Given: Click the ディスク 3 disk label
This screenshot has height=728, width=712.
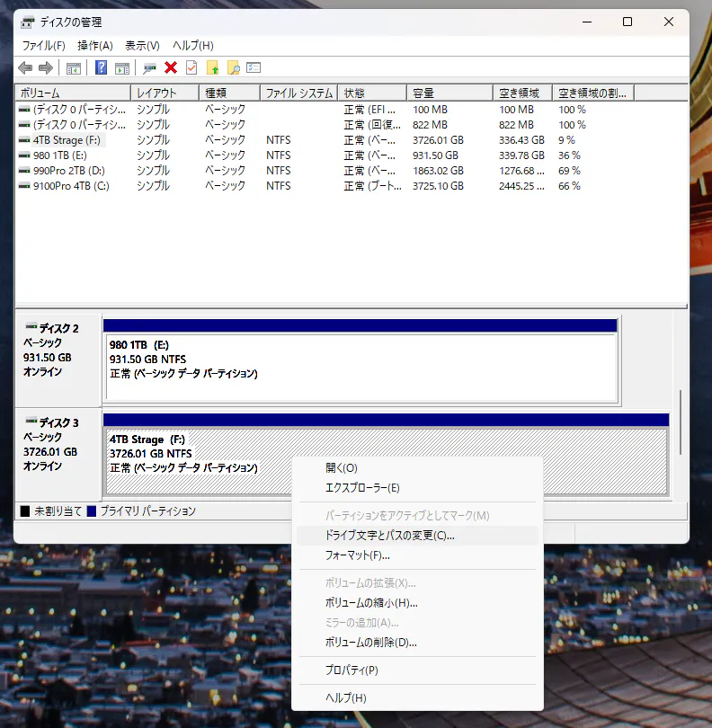Looking at the screenshot, I should click(x=58, y=423).
